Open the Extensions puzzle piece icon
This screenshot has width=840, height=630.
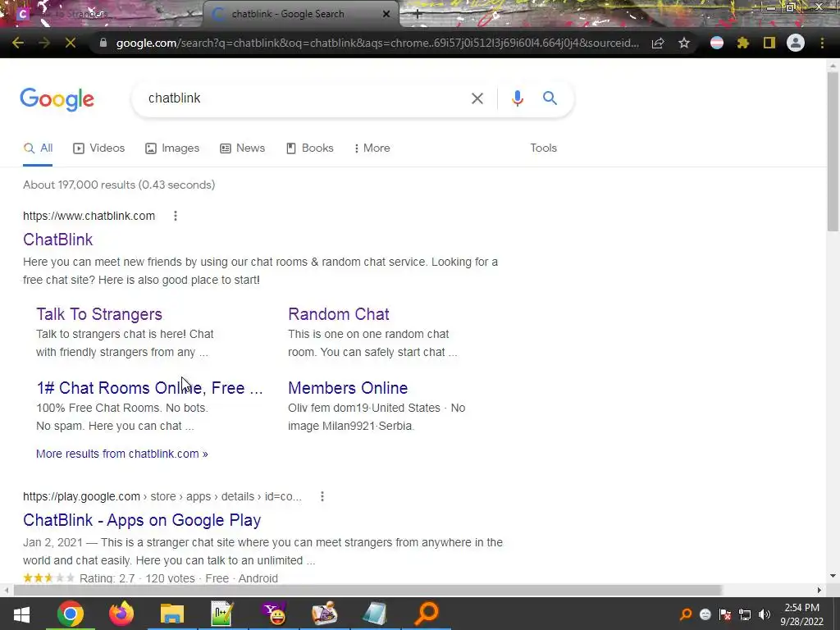[x=743, y=43]
